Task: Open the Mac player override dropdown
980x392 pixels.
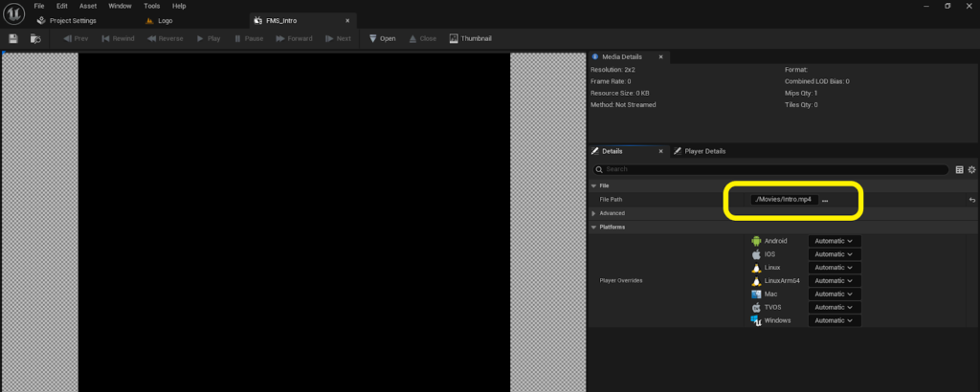Action: coord(834,294)
